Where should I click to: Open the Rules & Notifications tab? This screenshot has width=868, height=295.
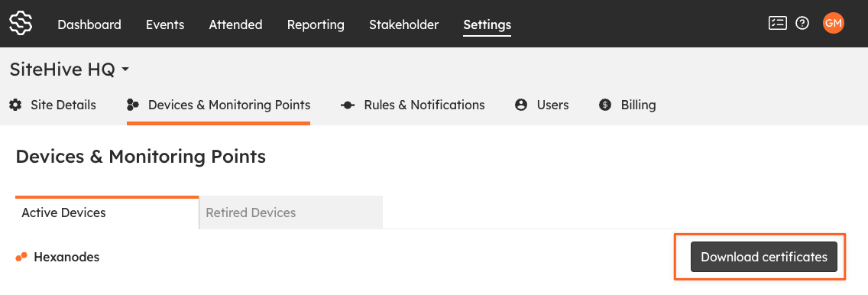(x=413, y=105)
